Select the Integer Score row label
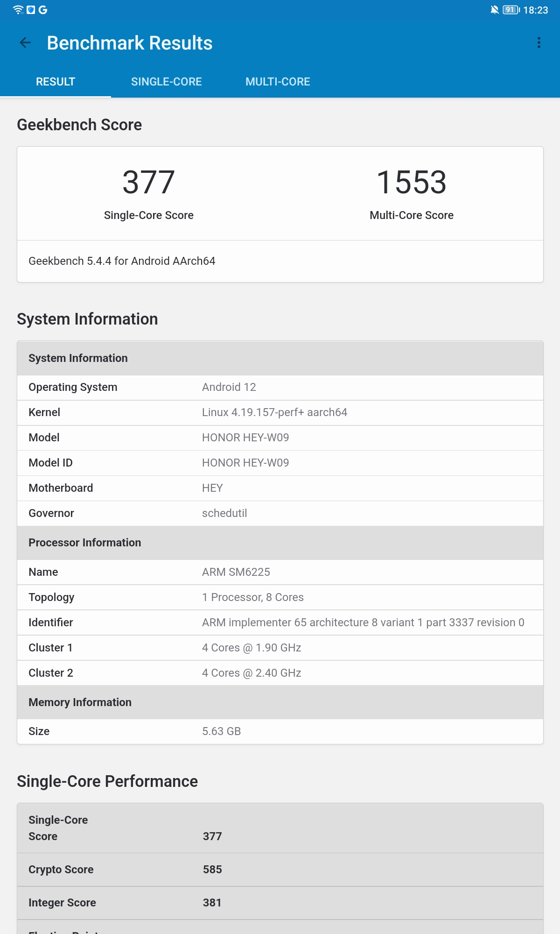Screen dimensions: 560x934 click(x=62, y=903)
